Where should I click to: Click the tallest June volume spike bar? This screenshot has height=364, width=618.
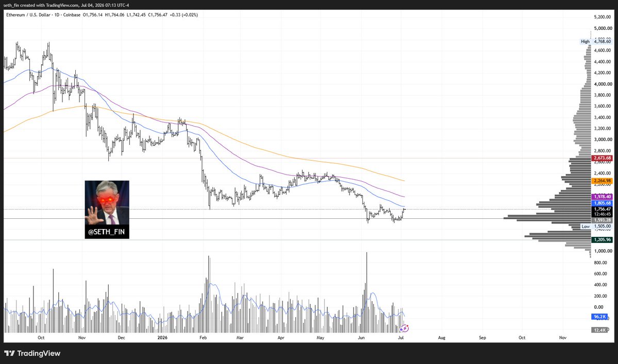pos(366,292)
